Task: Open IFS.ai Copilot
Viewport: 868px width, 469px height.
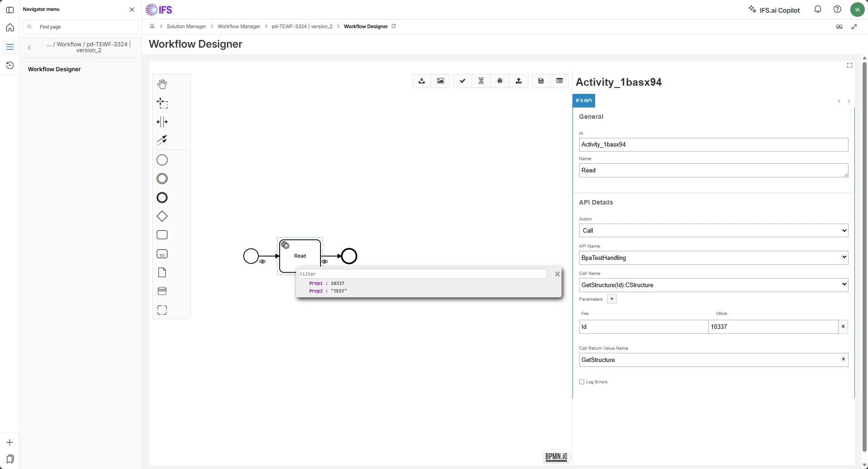Action: (774, 10)
